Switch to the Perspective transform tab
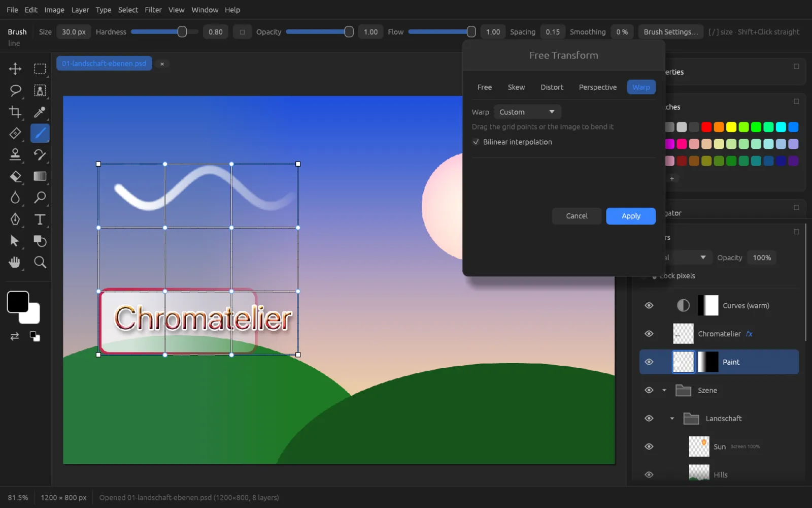812x508 pixels. tap(597, 87)
